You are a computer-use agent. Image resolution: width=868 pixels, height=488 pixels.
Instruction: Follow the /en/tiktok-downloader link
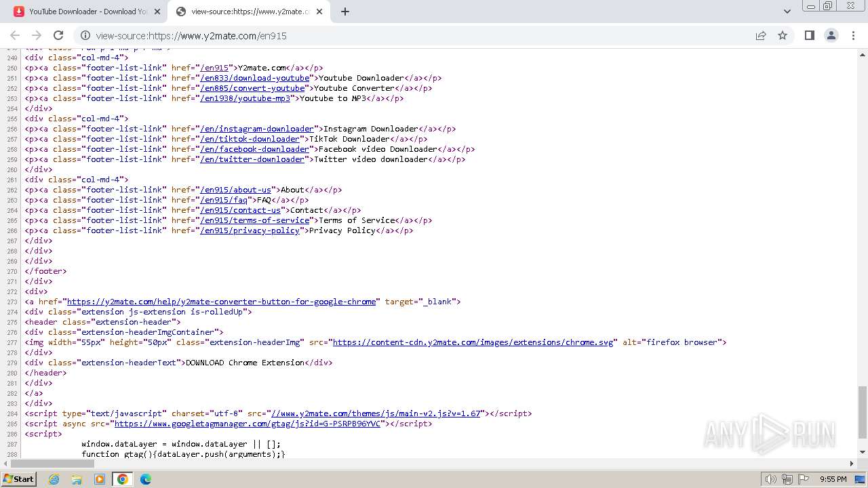pos(250,139)
